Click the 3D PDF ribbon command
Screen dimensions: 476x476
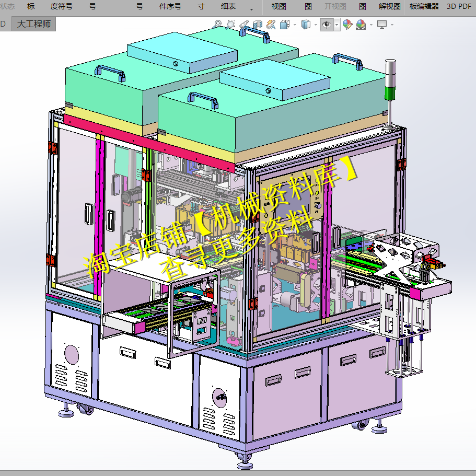(459, 6)
